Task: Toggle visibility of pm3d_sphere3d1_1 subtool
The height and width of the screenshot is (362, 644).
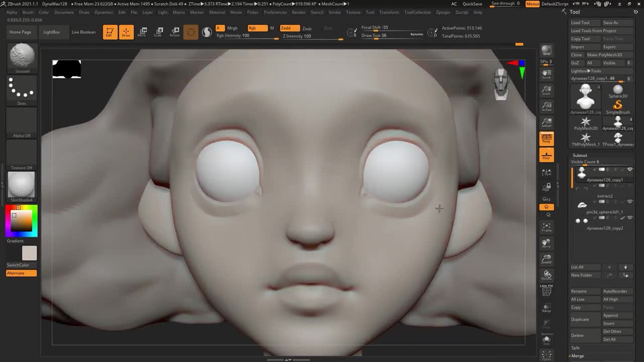Action: click(x=630, y=202)
